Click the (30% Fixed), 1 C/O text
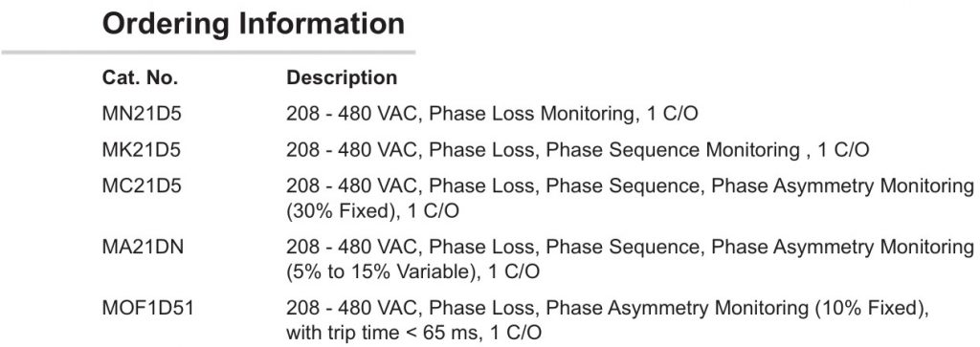Viewport: 980px width, 347px height. pyautogui.click(x=372, y=211)
